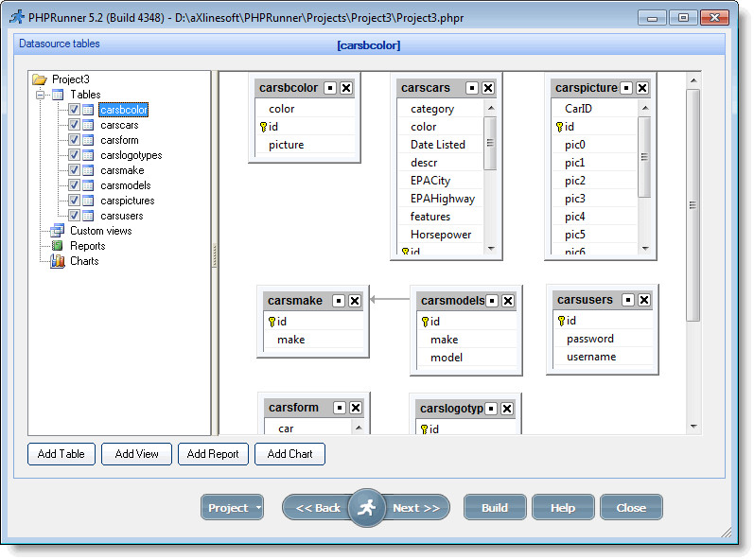
Task: Click the diagram pane vertical scrollbar thumb
Action: pos(693,204)
